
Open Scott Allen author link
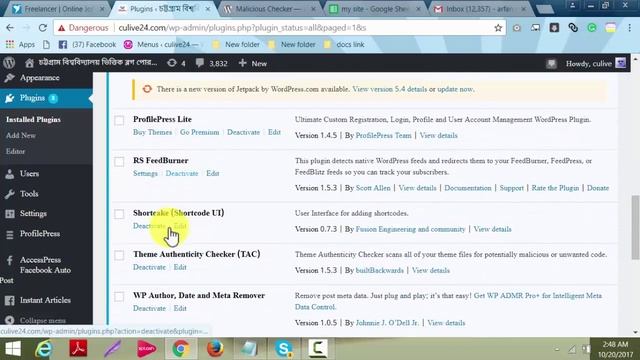click(x=373, y=188)
